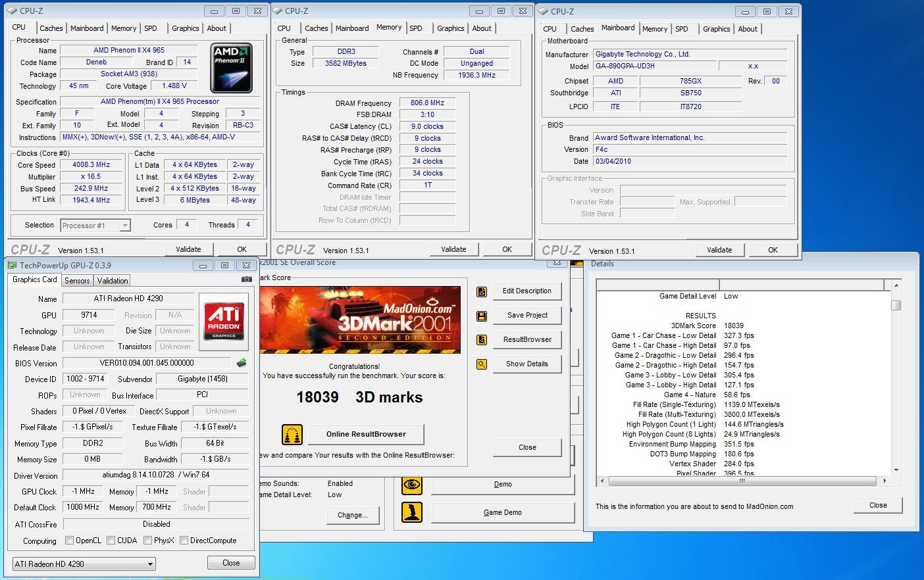
Task: Click the title icon of CPU-Z Memory window
Action: (278, 11)
